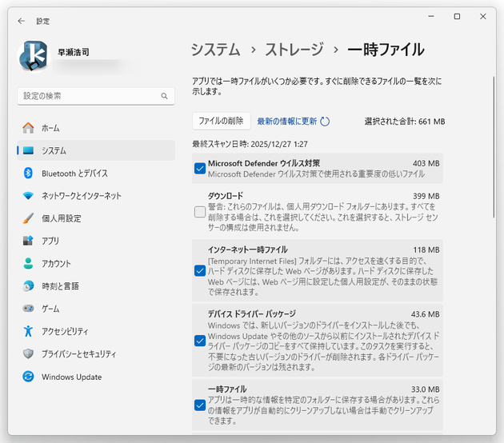Click the 個人用設定 paintbrush icon
The image size is (504, 443).
(28, 218)
